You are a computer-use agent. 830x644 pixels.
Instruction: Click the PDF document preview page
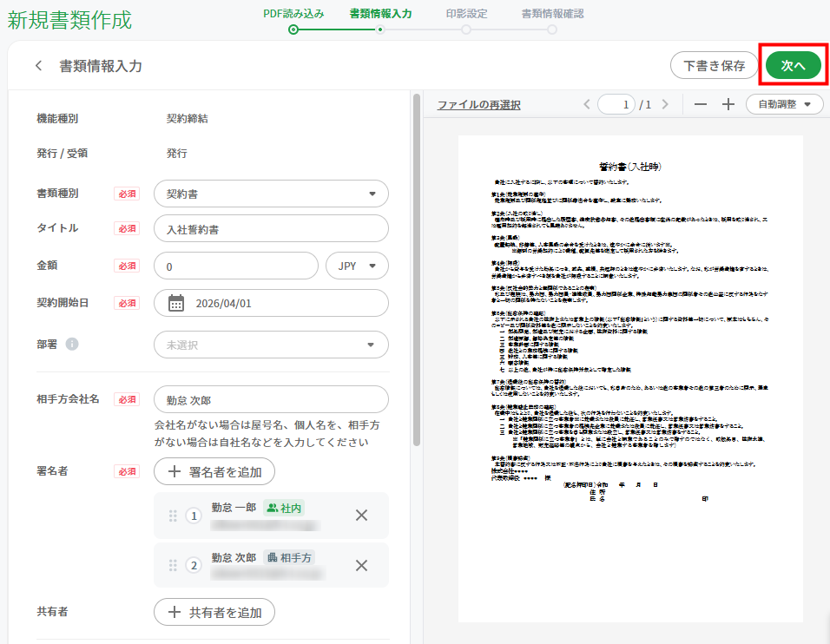630,378
